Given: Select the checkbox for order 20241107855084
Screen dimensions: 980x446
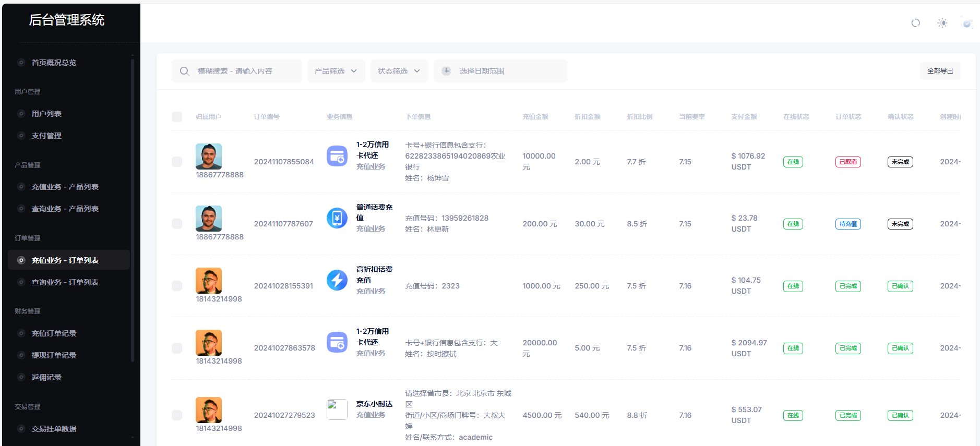Looking at the screenshot, I should pyautogui.click(x=177, y=162).
